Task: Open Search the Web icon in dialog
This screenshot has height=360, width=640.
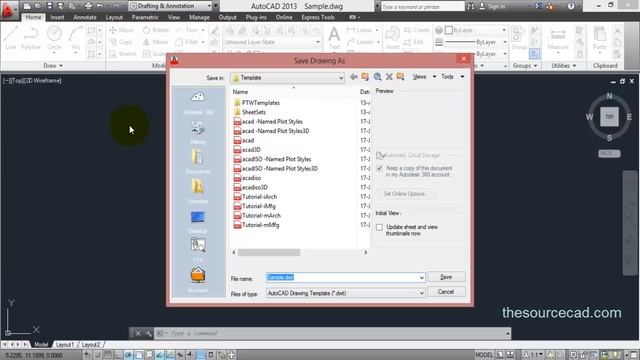Action: point(377,77)
